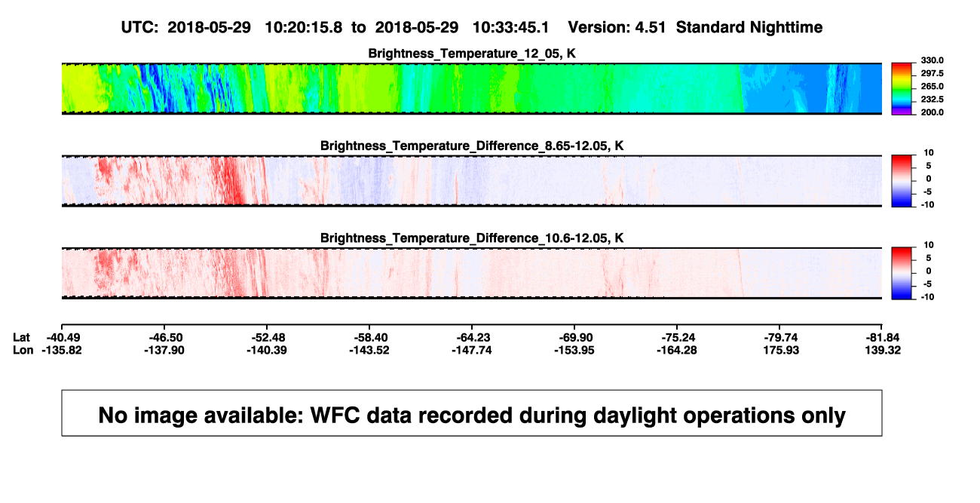The width and height of the screenshot is (980, 503).
Task: Click the Lat axis label
Action: [22, 337]
